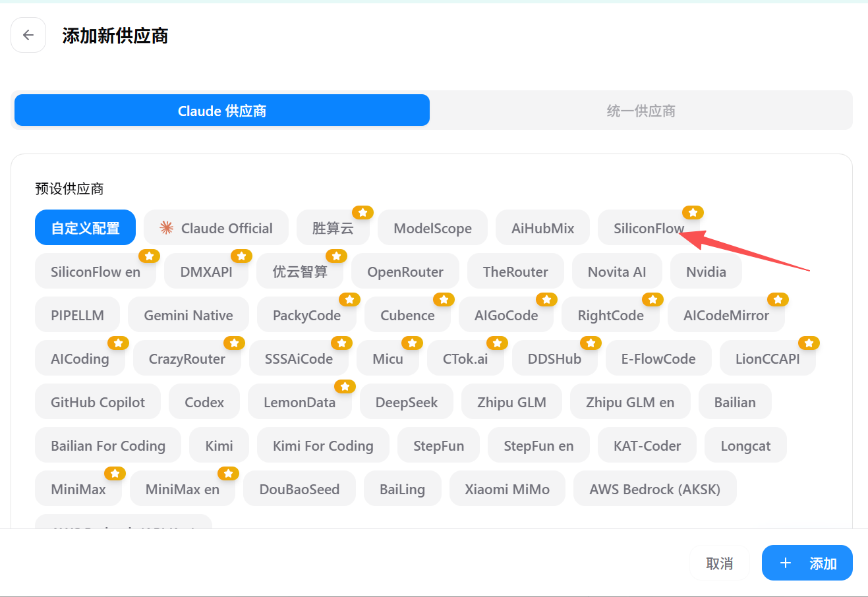Select the KAT-Coder preset
Image resolution: width=868 pixels, height=597 pixels.
coord(647,445)
